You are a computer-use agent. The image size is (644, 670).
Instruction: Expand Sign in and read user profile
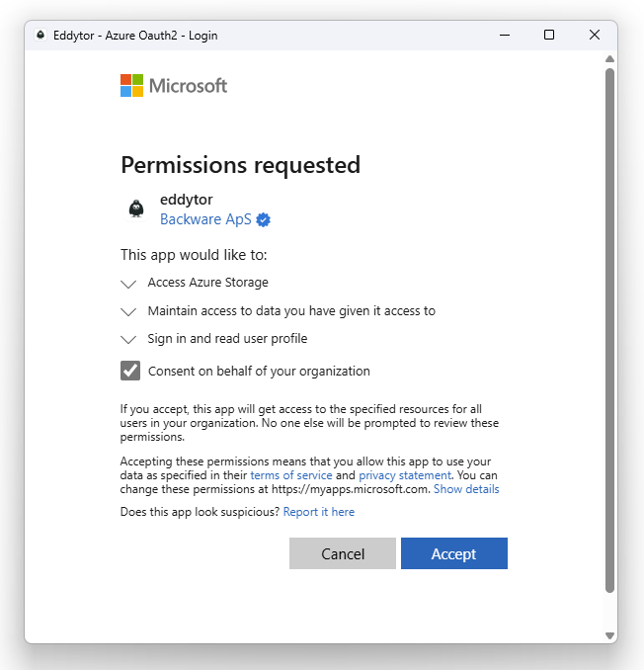128,340
